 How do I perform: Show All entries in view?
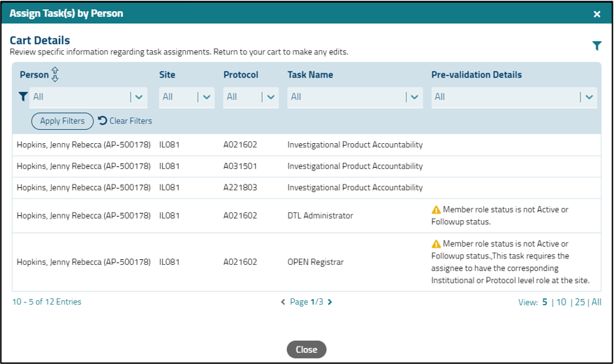tap(596, 302)
